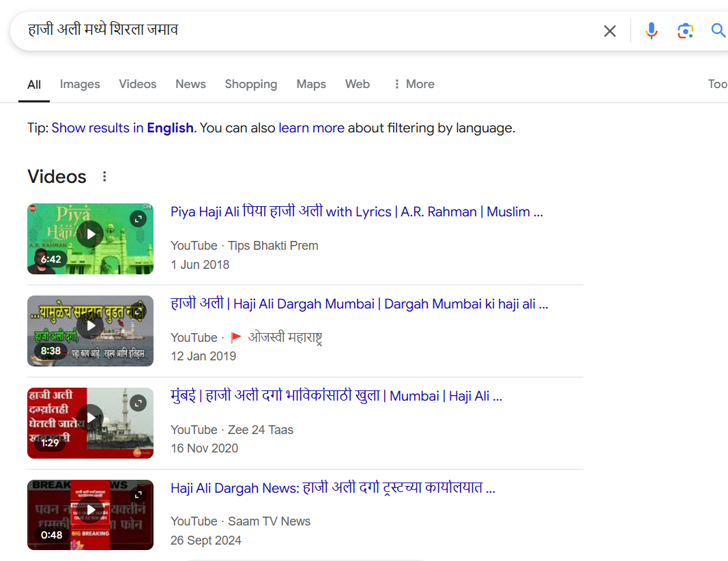Click the ओजस्वी महाराष्ट्र channel name
The height and width of the screenshot is (561, 728).
click(x=285, y=337)
